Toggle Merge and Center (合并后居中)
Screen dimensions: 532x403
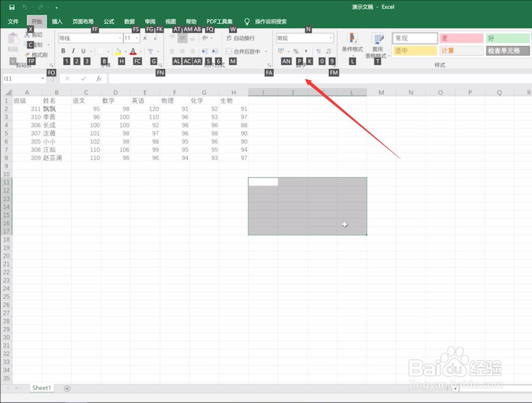tap(243, 51)
